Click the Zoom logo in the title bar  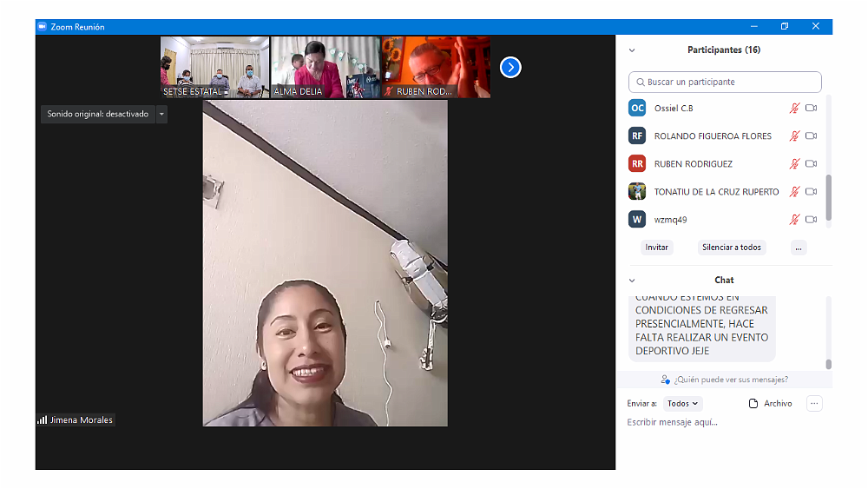[x=41, y=27]
